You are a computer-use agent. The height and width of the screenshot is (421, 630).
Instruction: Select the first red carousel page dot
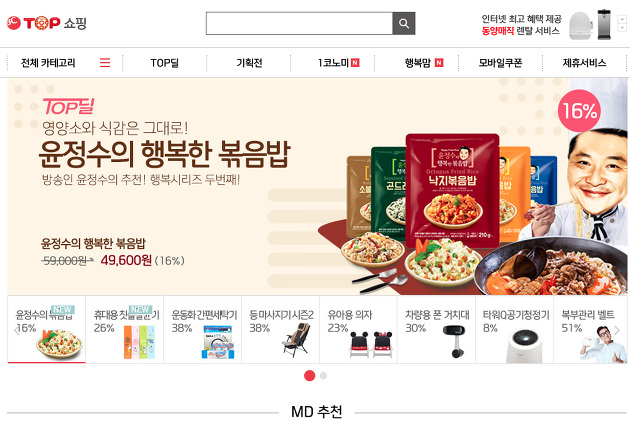point(309,376)
